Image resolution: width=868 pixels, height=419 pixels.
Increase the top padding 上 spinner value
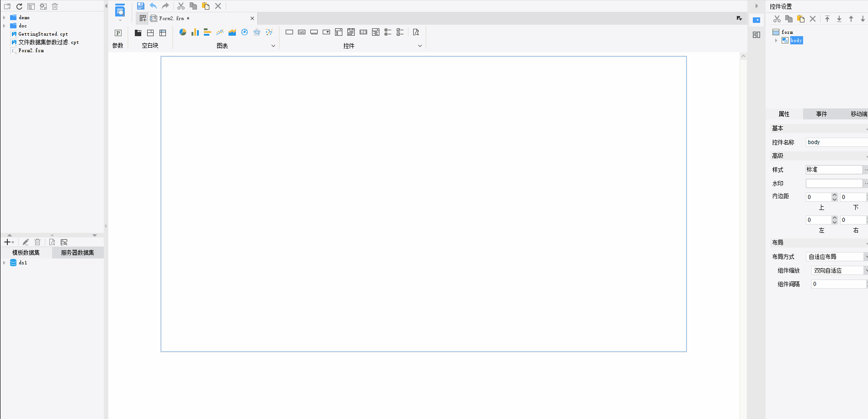point(835,195)
